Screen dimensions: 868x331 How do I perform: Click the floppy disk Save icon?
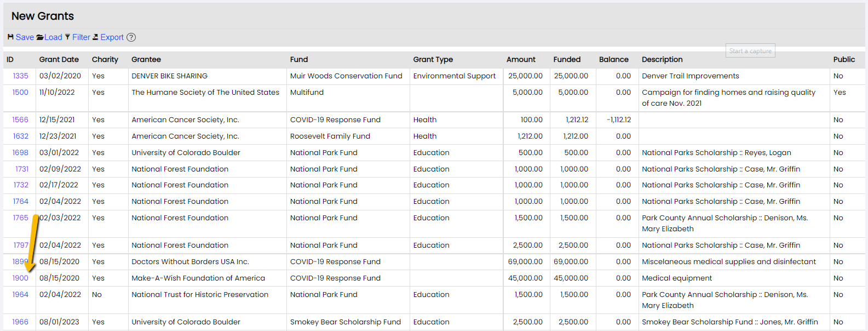(x=10, y=37)
